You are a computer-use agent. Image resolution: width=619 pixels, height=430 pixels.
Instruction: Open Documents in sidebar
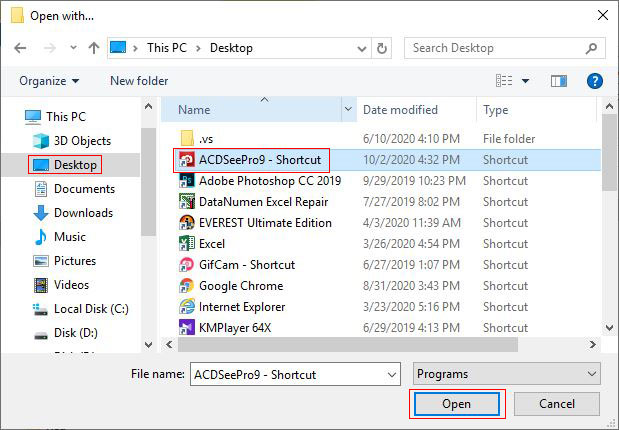(74, 189)
